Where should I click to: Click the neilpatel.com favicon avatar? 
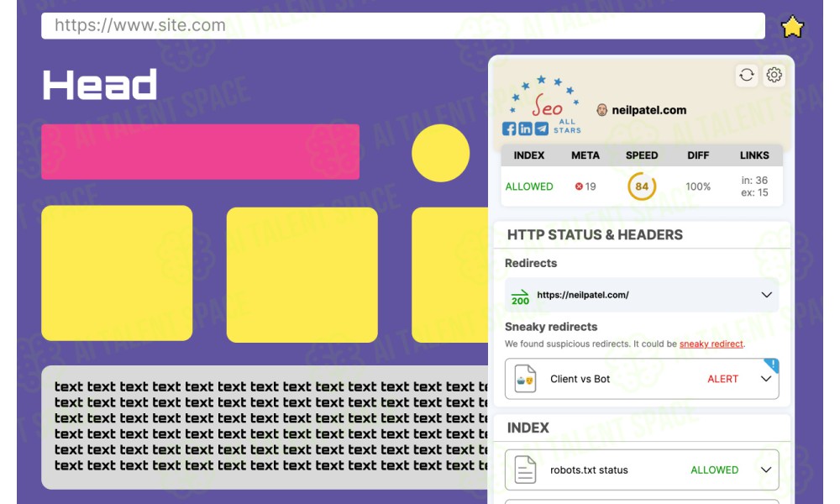[601, 110]
